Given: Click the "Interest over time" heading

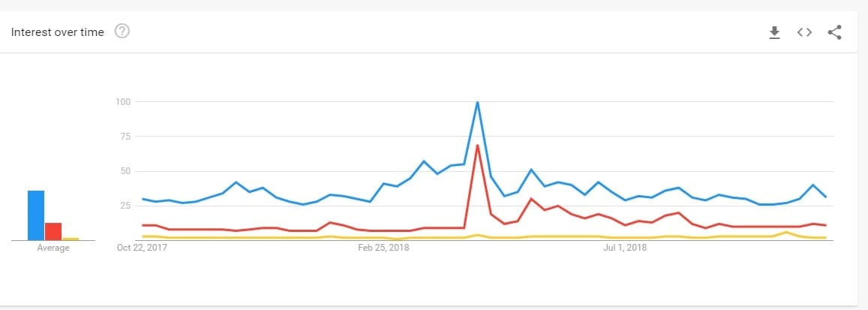Looking at the screenshot, I should point(57,32).
